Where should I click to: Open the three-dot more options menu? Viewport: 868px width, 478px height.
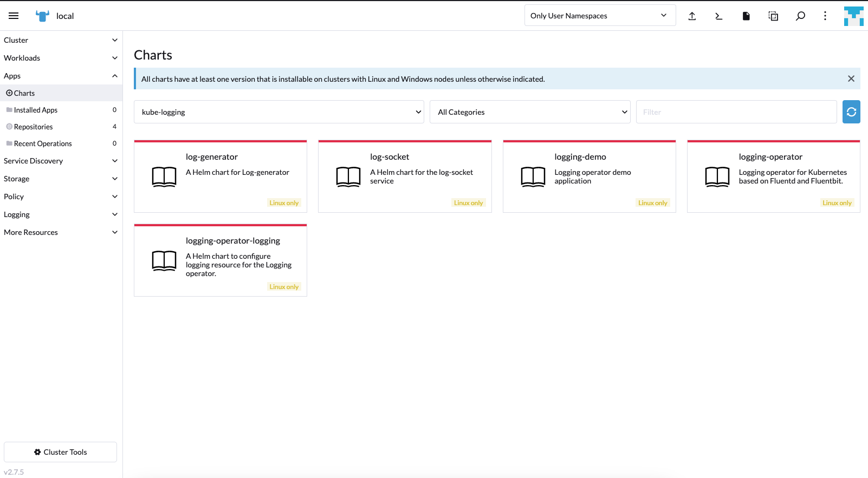pos(825,16)
